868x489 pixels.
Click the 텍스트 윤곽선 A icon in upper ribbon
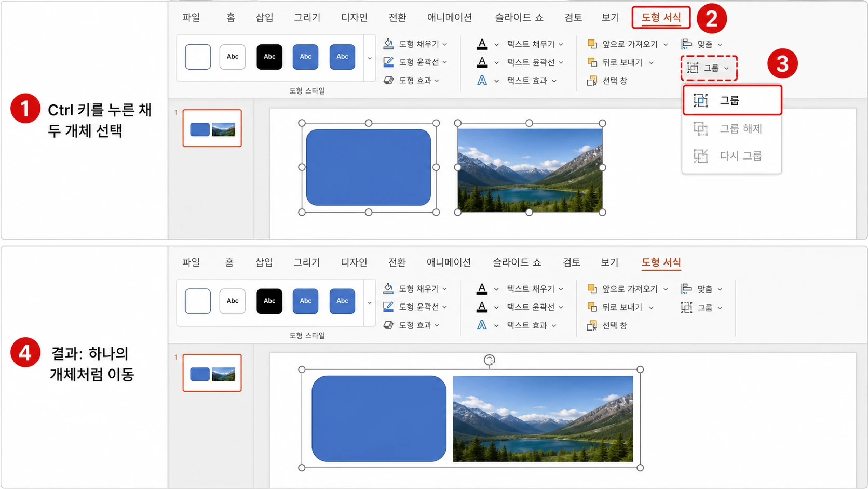click(482, 62)
